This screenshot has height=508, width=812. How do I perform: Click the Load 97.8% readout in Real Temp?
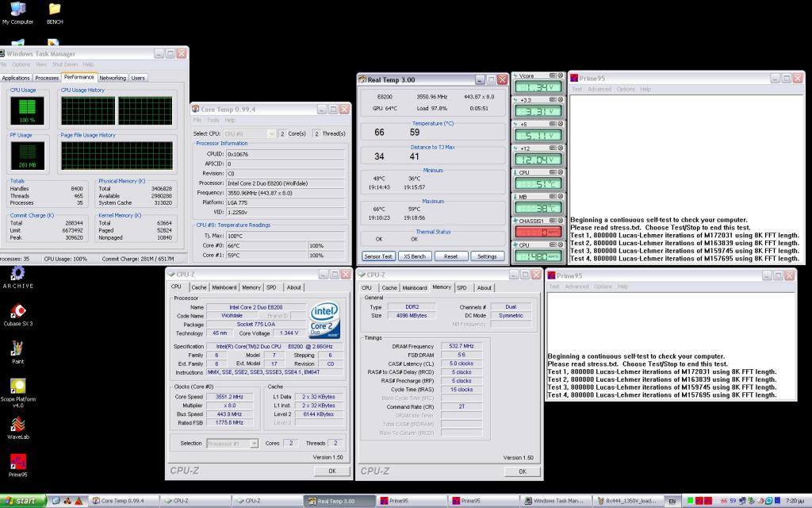tap(432, 108)
